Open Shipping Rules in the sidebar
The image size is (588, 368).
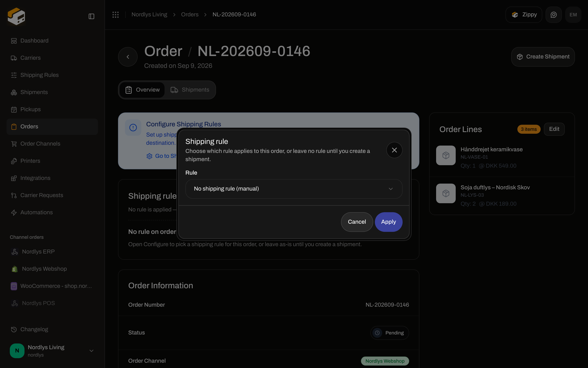52,75
